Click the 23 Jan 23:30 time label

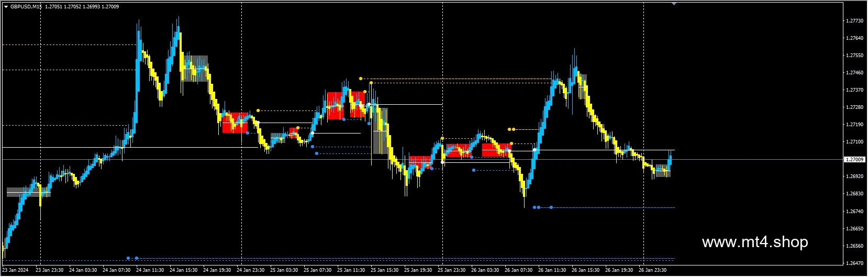tap(50, 271)
